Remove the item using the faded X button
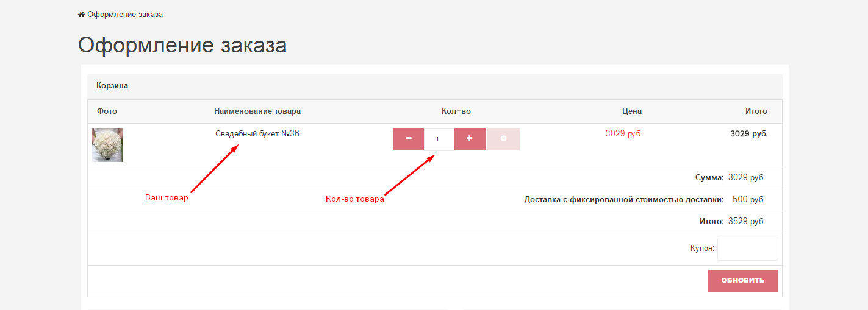This screenshot has height=310, width=868. [503, 139]
